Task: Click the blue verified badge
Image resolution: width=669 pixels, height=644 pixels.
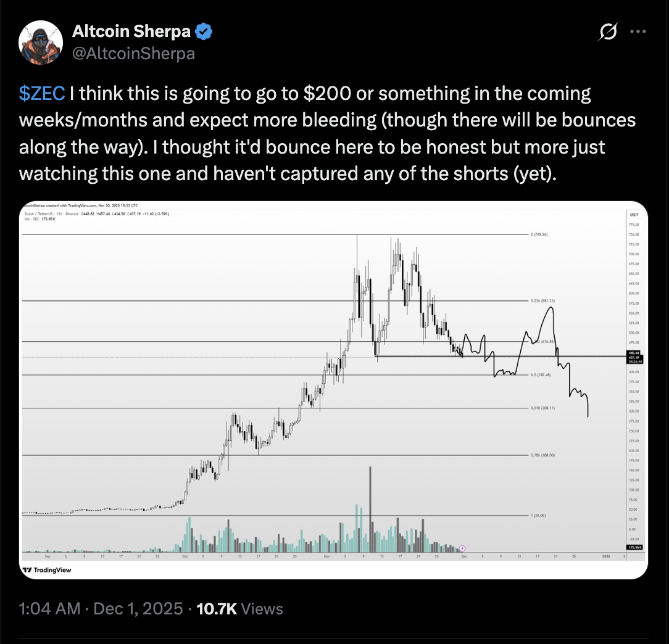Action: click(x=206, y=31)
